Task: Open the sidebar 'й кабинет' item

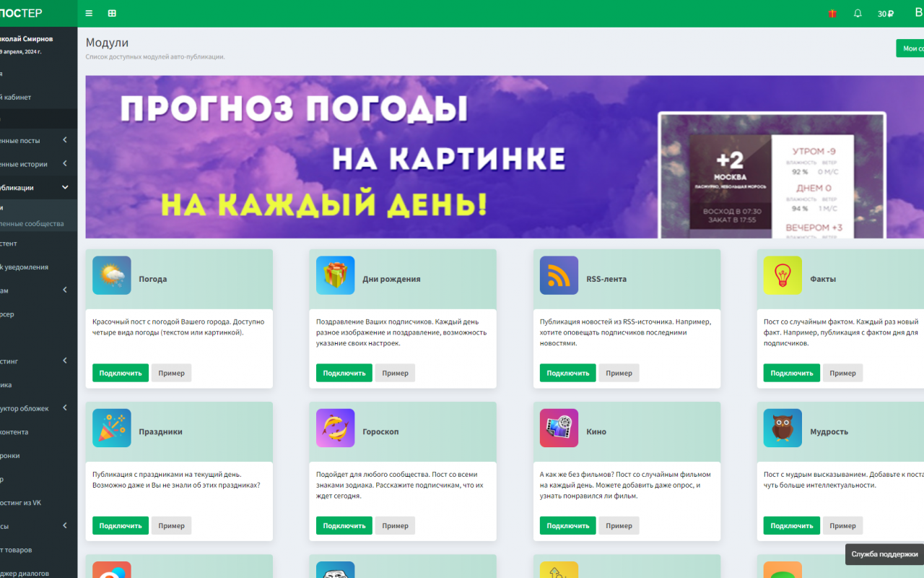Action: pos(38,97)
